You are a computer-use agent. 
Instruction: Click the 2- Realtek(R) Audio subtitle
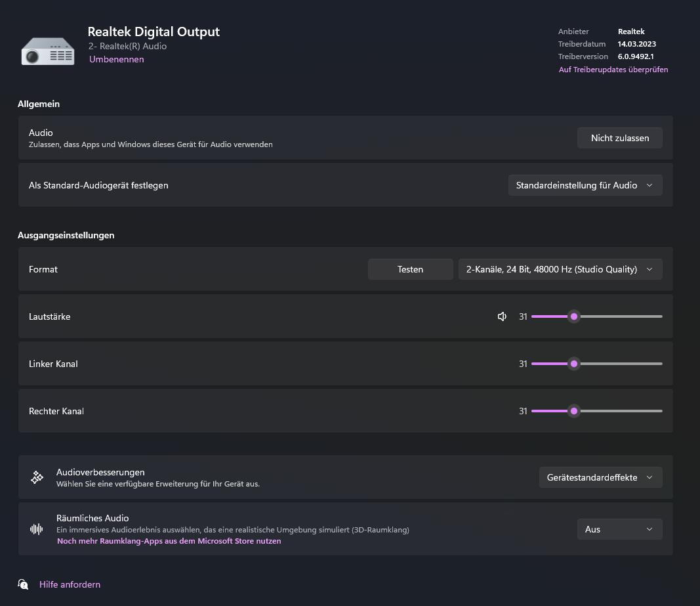coord(128,47)
